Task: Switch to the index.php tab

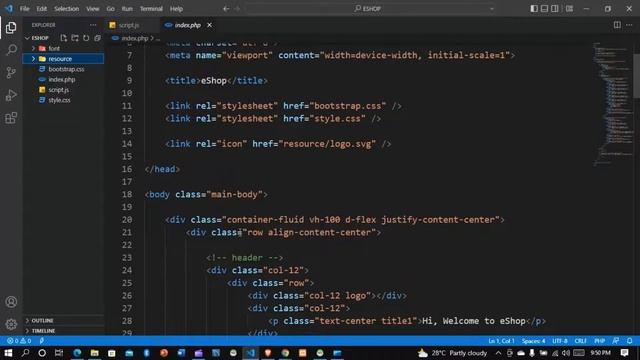Action: (187, 25)
